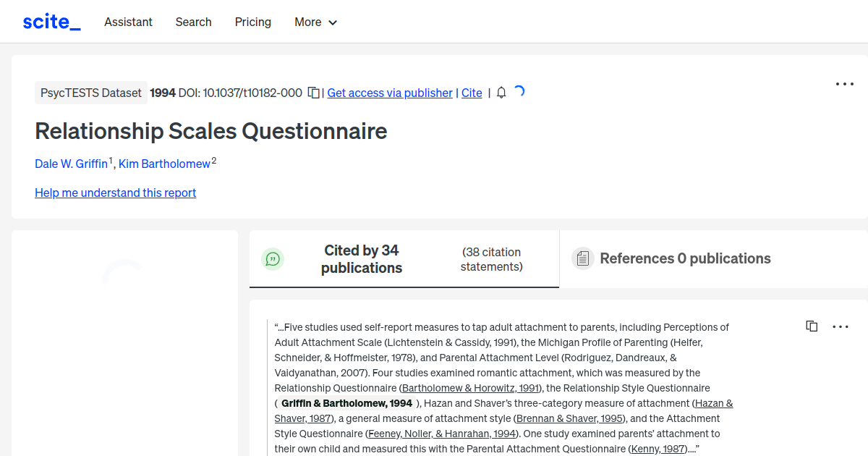Open the Assistant page
The width and height of the screenshot is (868, 456).
click(x=128, y=22)
